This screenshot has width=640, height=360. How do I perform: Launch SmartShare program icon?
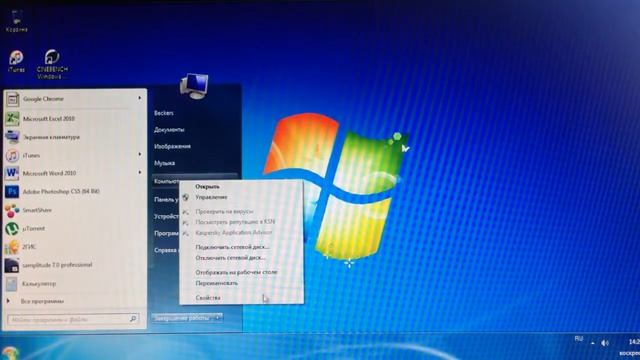coord(12,210)
